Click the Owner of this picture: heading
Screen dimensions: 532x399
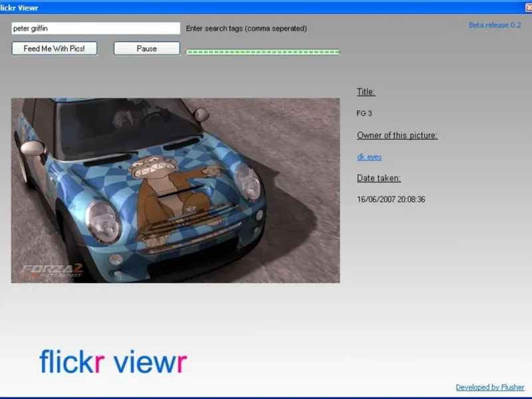coord(397,136)
